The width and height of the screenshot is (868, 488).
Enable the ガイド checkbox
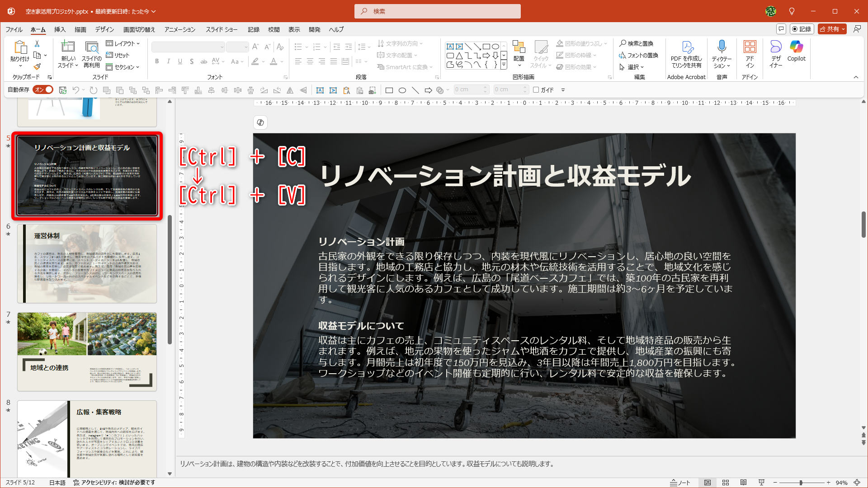[x=537, y=89]
